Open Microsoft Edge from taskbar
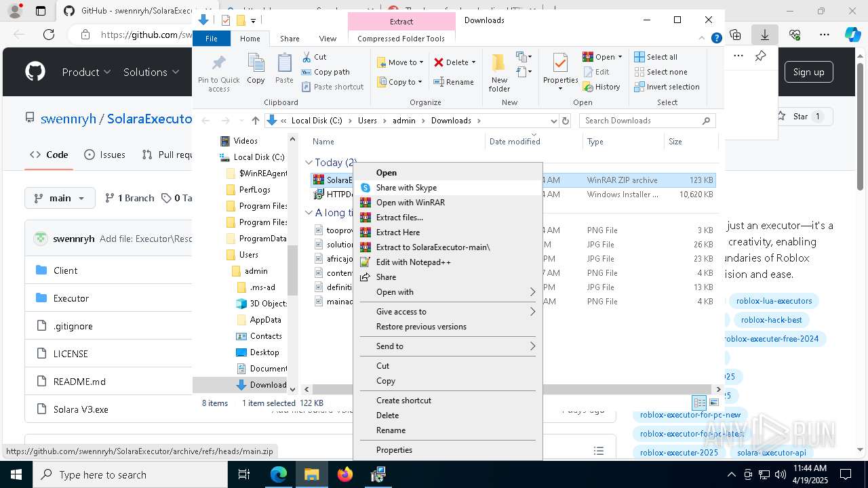Screen dimensions: 868x488 click(279, 474)
